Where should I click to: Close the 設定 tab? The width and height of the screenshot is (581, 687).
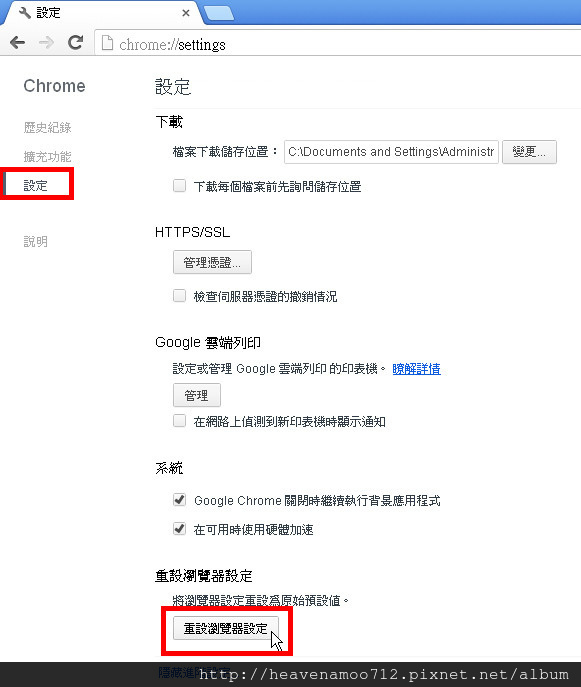186,13
